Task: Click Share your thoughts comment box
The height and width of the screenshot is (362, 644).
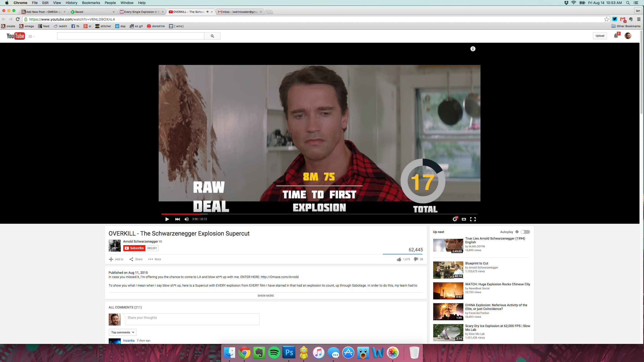Action: pyautogui.click(x=192, y=319)
